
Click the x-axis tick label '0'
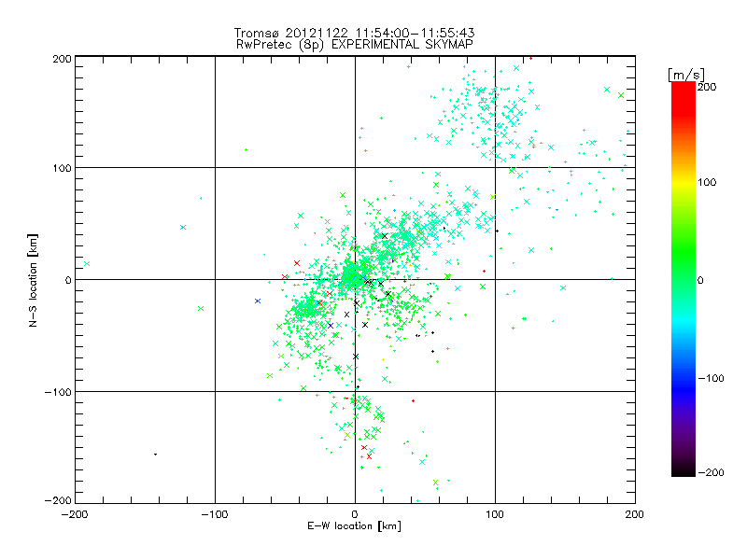click(x=355, y=514)
